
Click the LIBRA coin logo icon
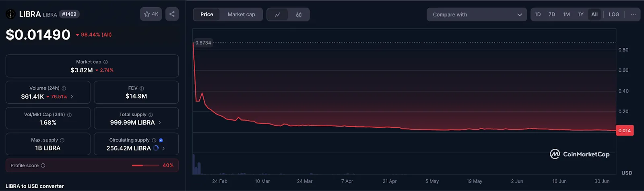[10, 14]
